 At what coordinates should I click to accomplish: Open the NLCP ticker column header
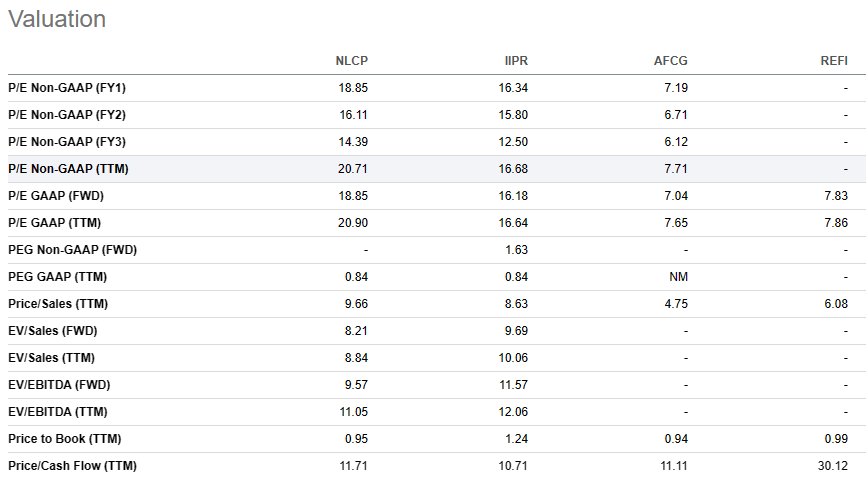click(x=351, y=61)
